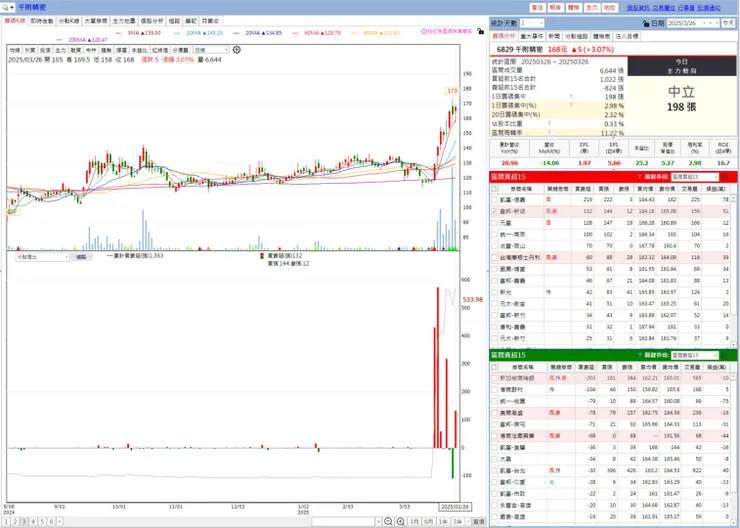Check the box for 新光 row

(x=494, y=292)
